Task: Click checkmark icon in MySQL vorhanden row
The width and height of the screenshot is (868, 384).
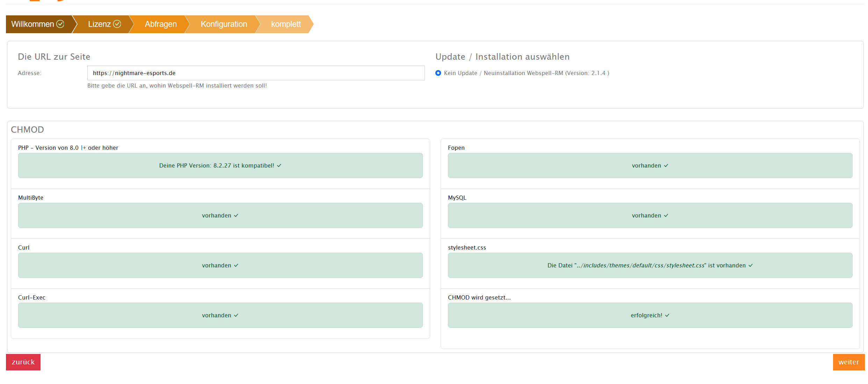Action: 666,216
